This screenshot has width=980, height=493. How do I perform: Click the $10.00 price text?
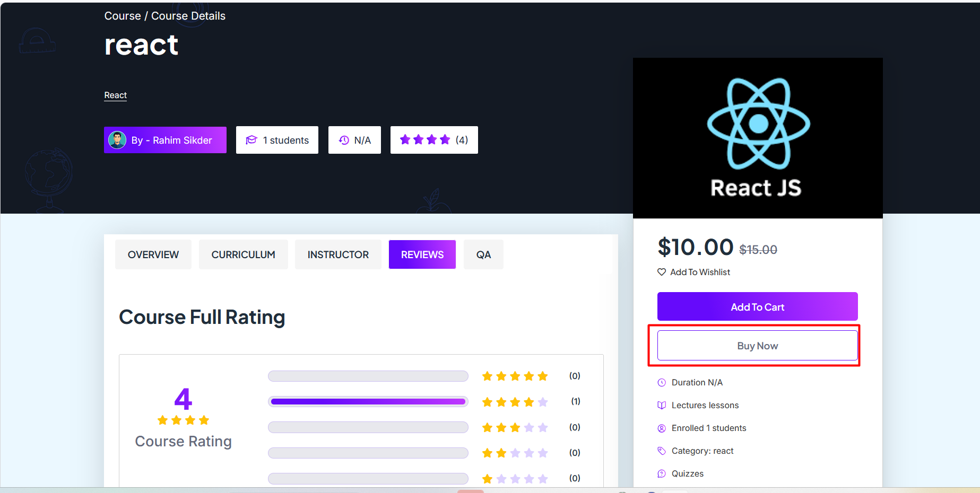(696, 247)
